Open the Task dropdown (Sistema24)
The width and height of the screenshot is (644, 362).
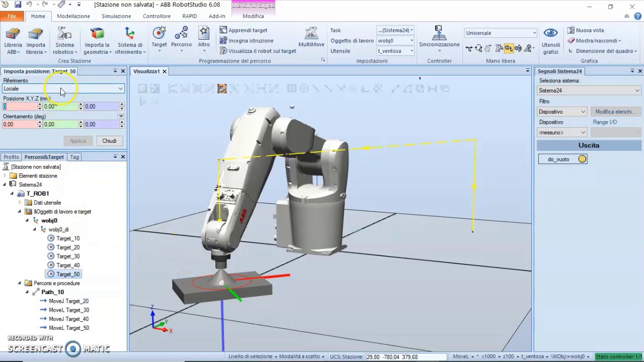(x=395, y=30)
